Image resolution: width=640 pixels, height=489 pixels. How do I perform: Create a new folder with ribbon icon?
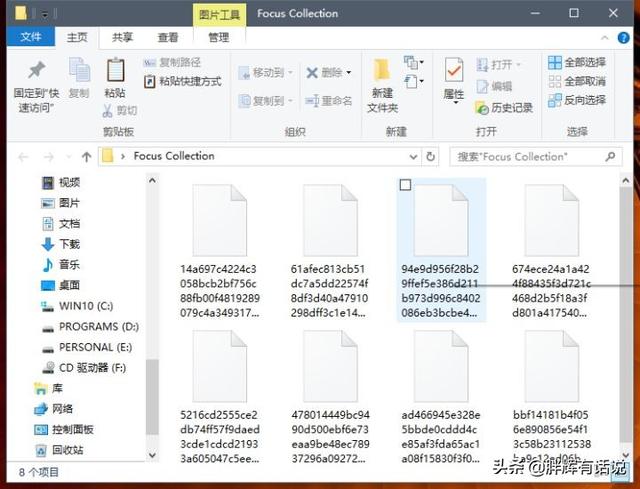point(382,74)
